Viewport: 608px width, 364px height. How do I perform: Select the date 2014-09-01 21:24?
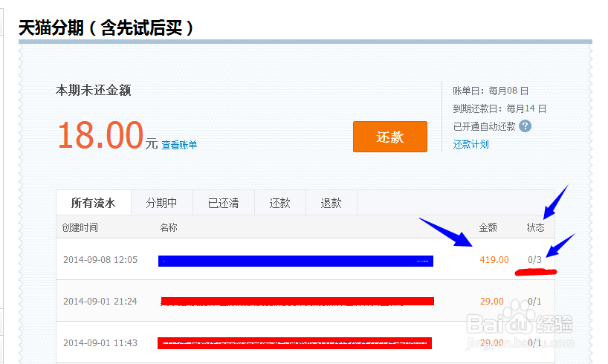100,301
